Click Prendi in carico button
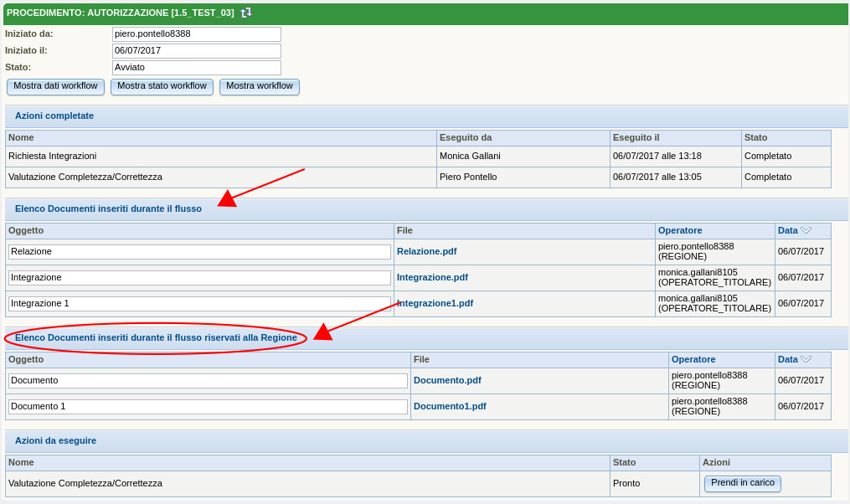 pos(742,483)
